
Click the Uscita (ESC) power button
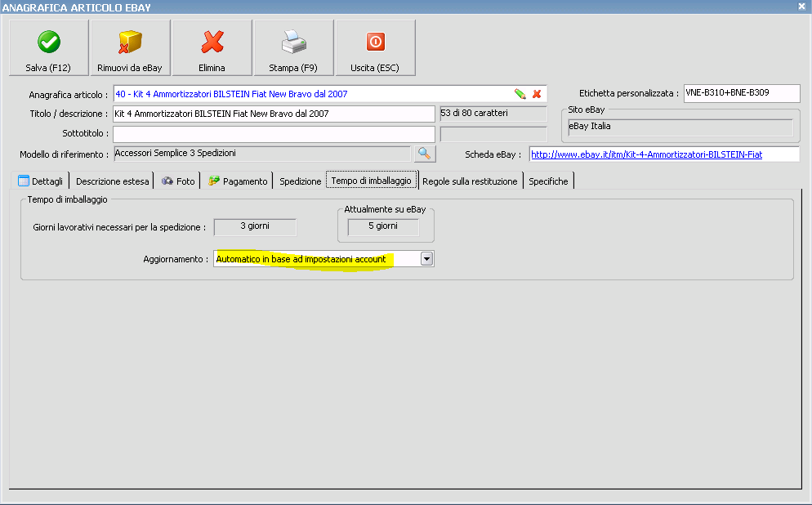point(376,47)
